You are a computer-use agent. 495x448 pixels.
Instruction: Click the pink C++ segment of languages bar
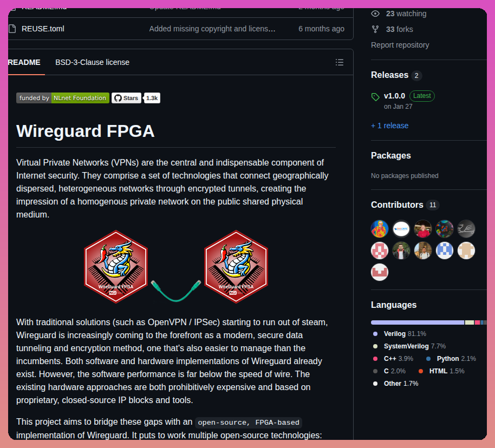pos(477,322)
